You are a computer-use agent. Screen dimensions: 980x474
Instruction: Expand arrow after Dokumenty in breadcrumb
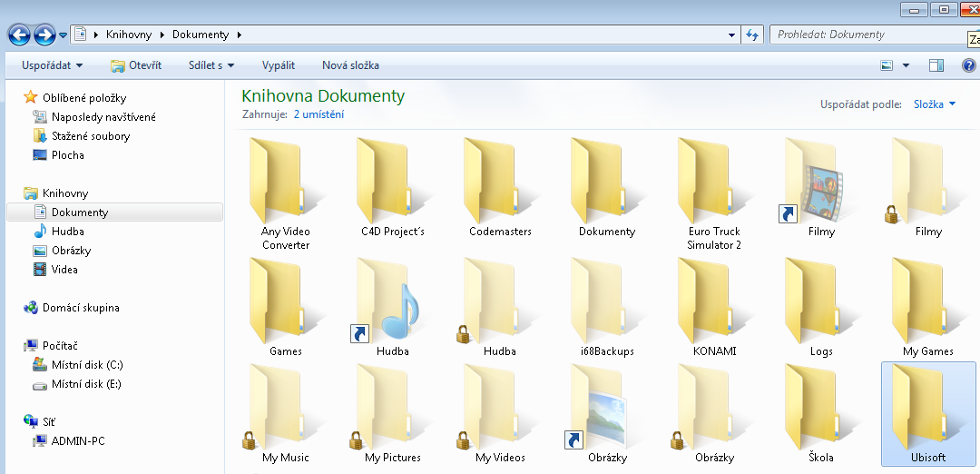[x=240, y=35]
